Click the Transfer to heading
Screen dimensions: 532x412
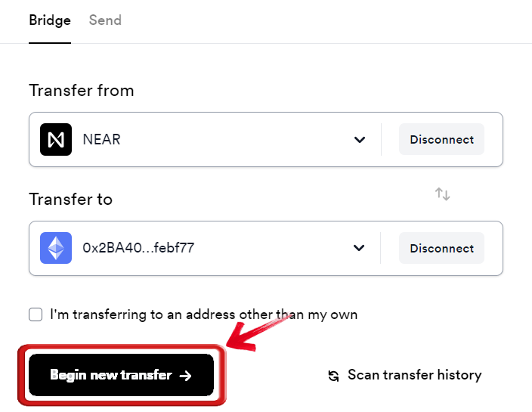(x=70, y=200)
